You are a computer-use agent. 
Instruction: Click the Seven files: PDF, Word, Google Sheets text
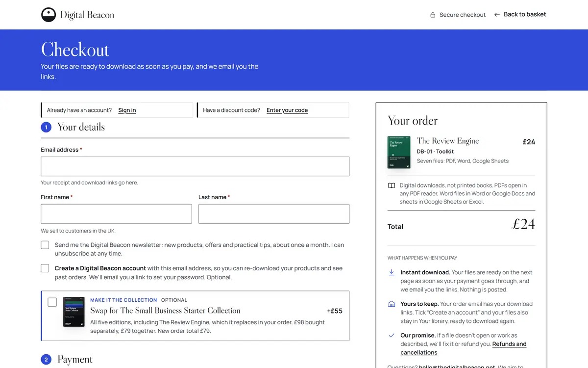(463, 161)
